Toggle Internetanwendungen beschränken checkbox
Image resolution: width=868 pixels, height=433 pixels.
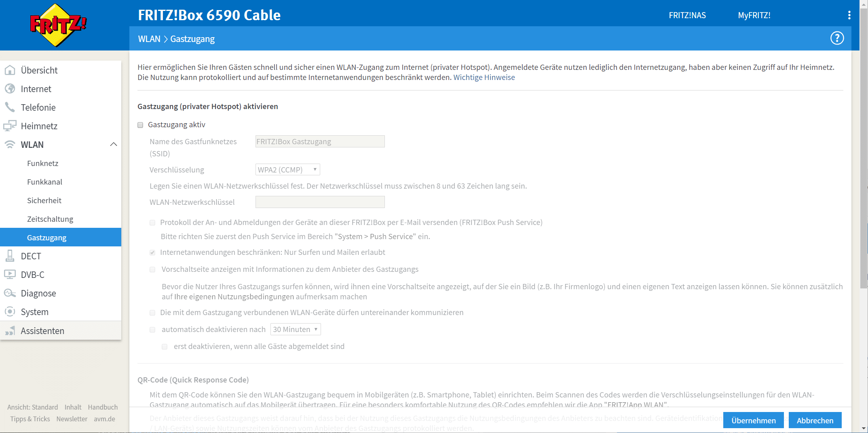152,252
